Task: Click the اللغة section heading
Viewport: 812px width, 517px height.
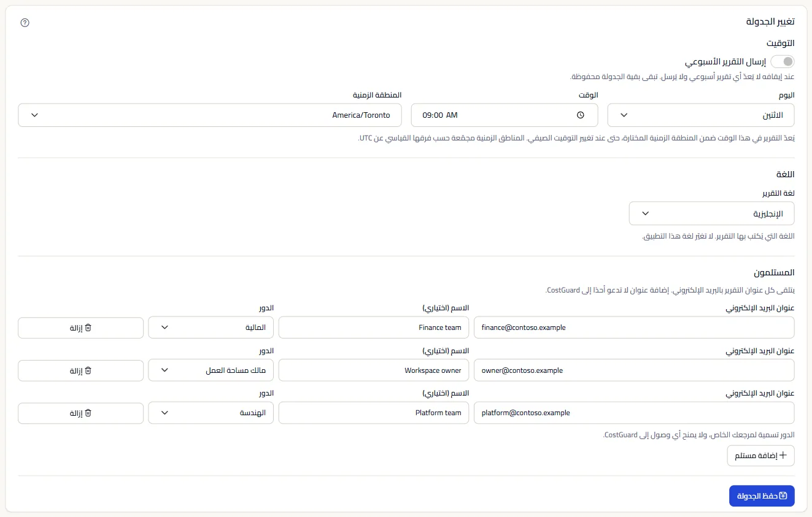Action: pyautogui.click(x=785, y=174)
